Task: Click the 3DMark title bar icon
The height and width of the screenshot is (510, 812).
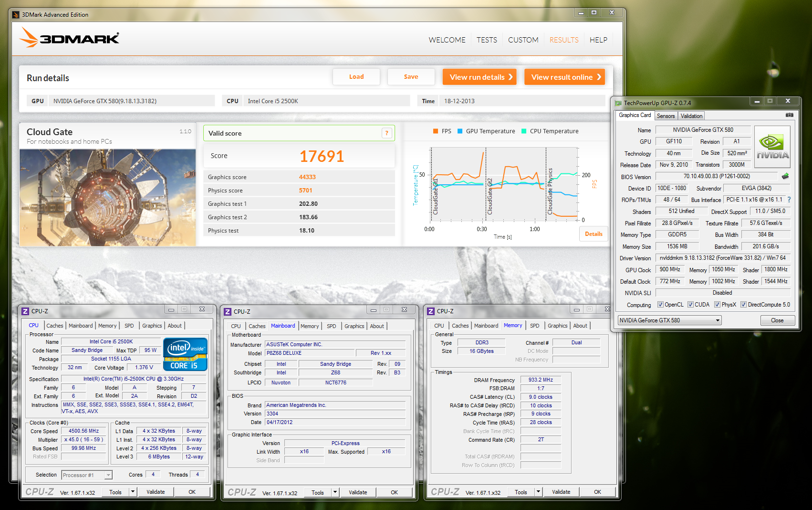Action: 16,15
